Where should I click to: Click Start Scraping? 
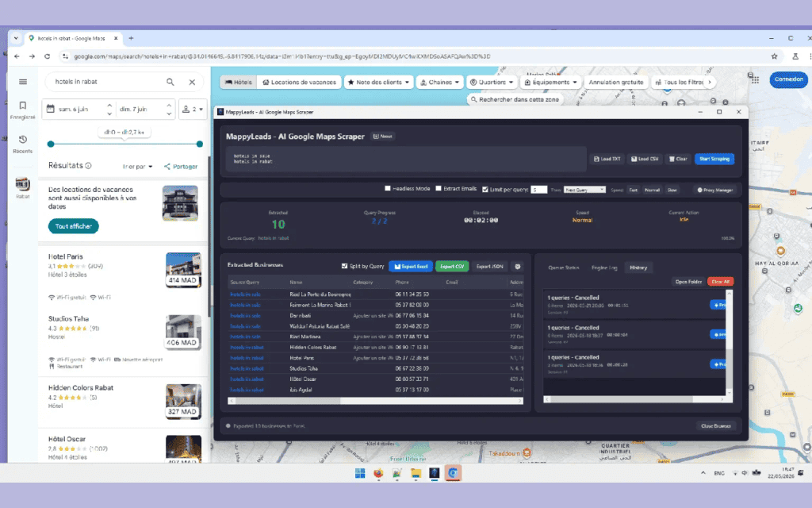pos(714,159)
